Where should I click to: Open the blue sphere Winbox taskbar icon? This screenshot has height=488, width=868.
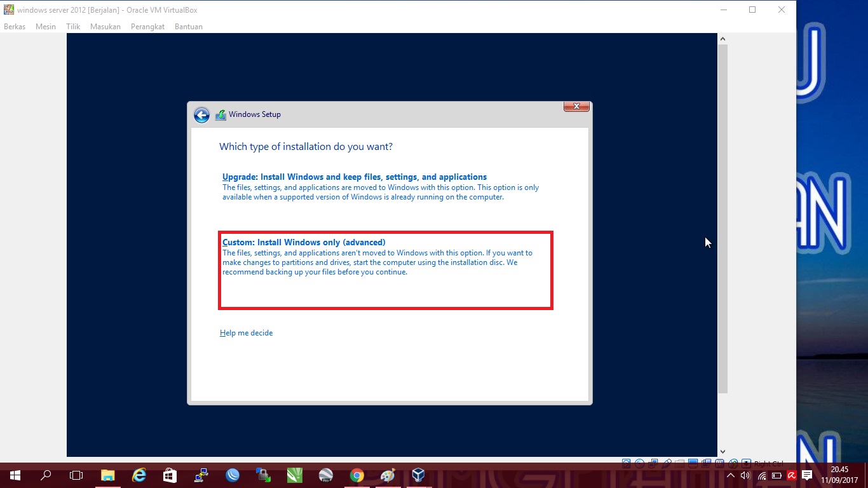pos(233,475)
